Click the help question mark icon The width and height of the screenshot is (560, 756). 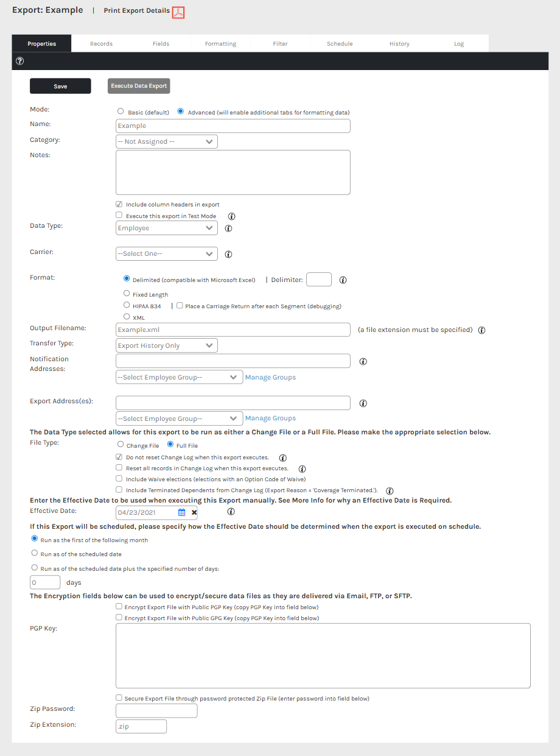point(19,61)
